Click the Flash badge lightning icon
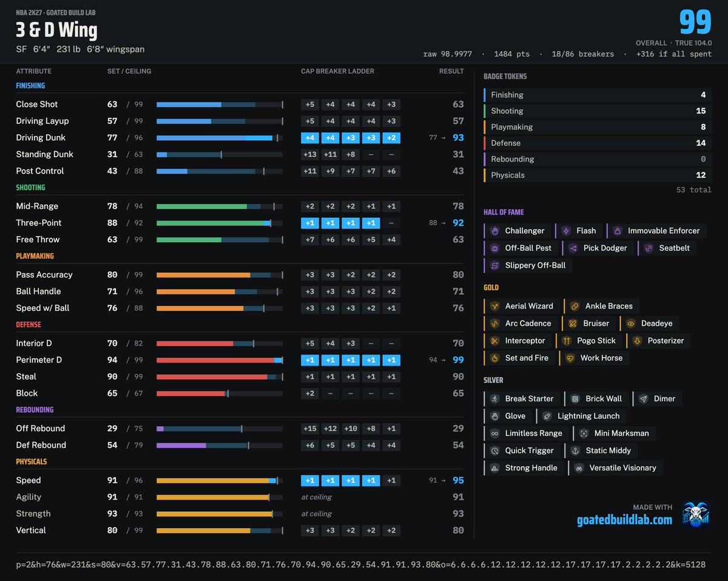This screenshot has height=581, width=728. (x=566, y=231)
